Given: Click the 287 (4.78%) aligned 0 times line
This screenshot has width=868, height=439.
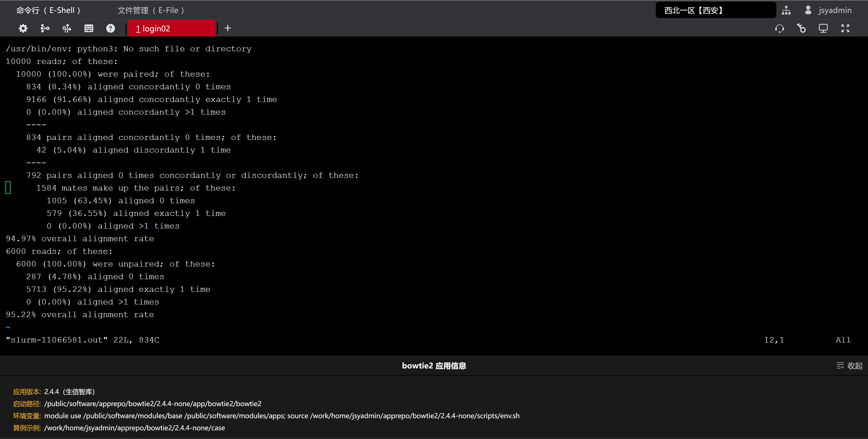Looking at the screenshot, I should click(95, 276).
